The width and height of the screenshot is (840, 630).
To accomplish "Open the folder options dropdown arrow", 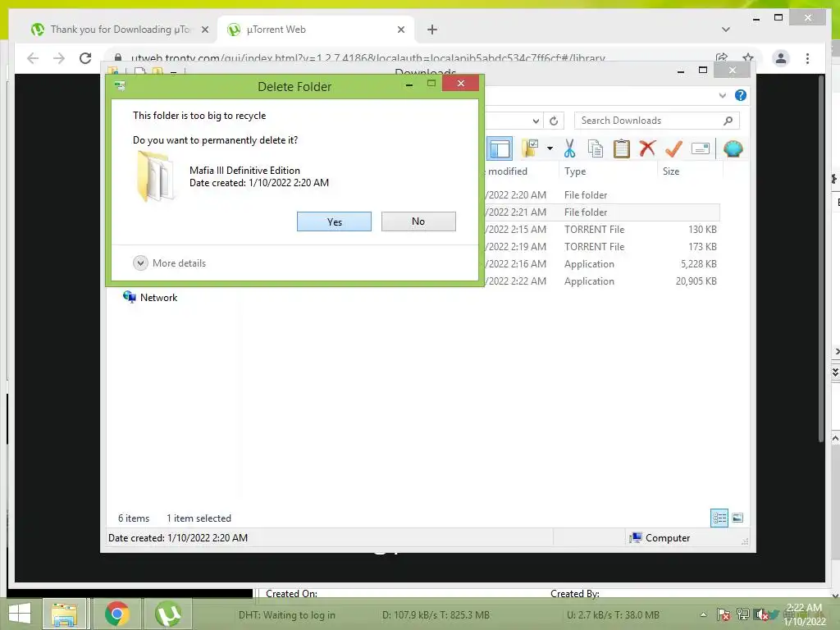I will [x=550, y=148].
